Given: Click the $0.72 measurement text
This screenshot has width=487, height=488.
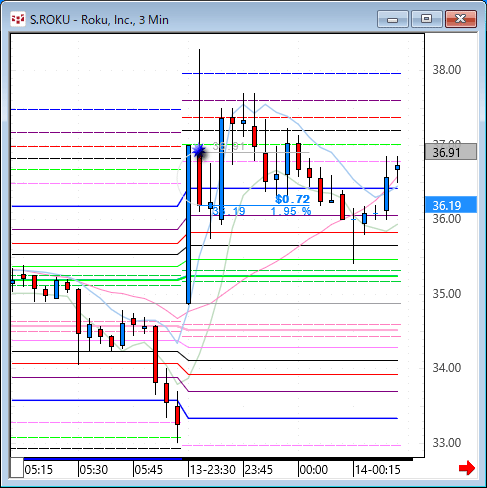Looking at the screenshot, I should click(x=292, y=199).
